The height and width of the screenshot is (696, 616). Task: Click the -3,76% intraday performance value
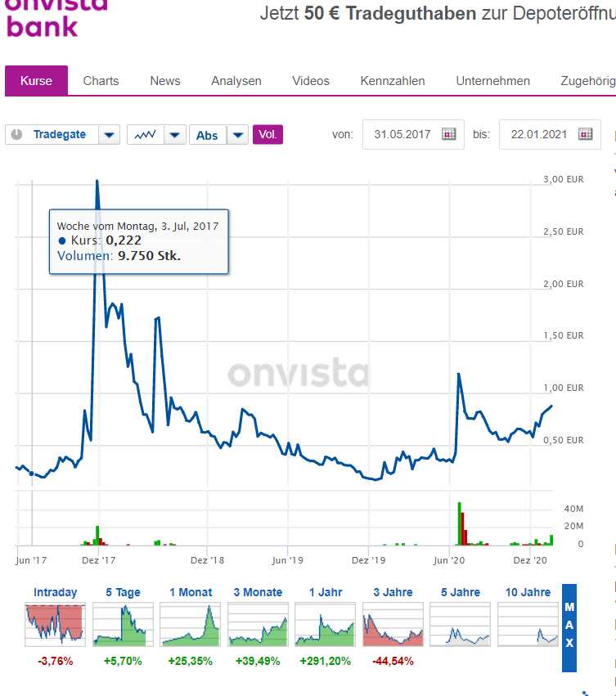pos(55,661)
